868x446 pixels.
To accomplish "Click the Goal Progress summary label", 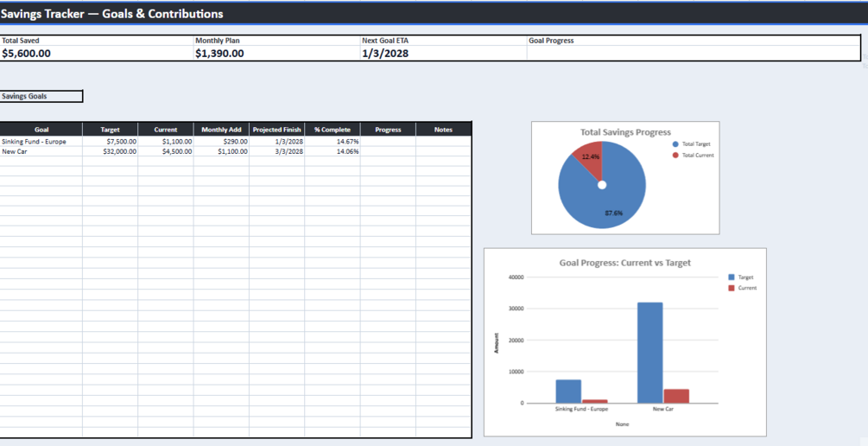I will (x=551, y=41).
